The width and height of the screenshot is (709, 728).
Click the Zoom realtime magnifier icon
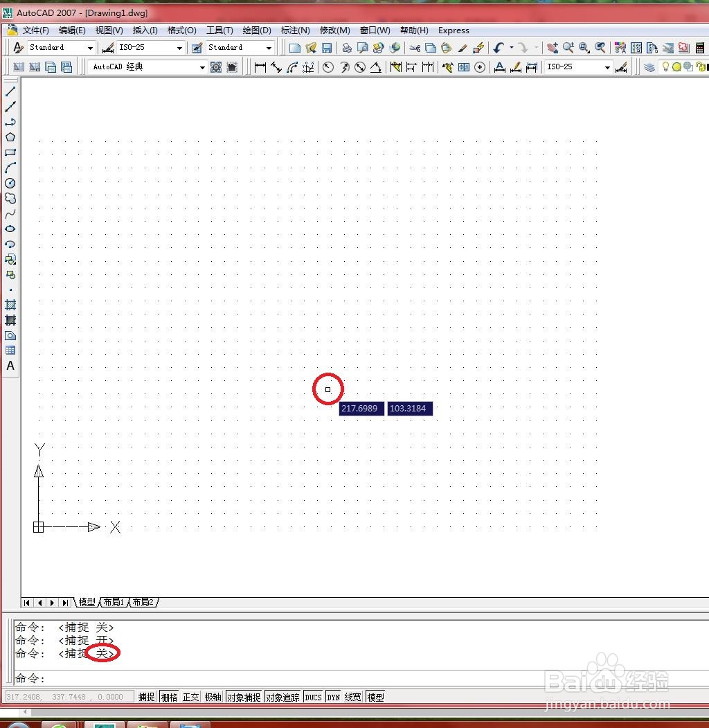[x=568, y=47]
